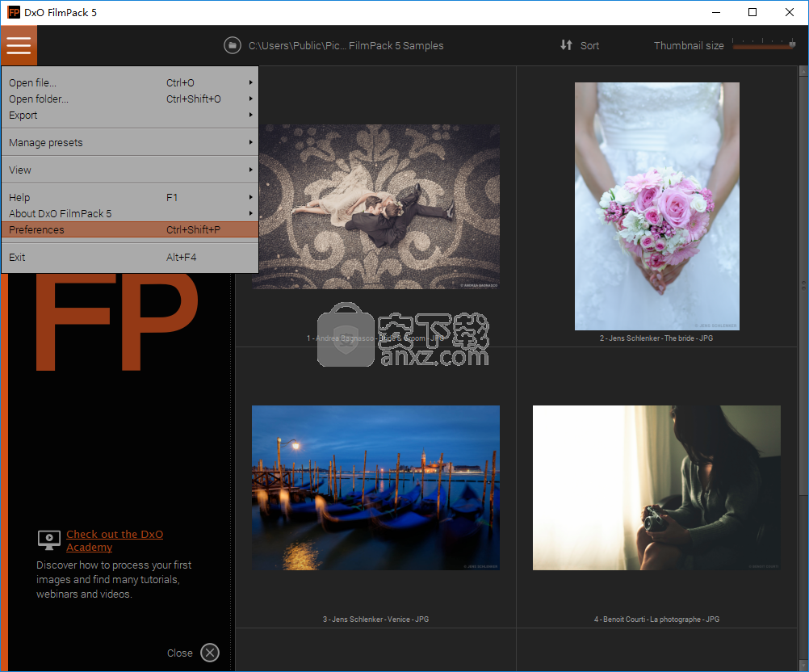Screen dimensions: 809x672
Task: Click the caption 2 - Jens Schlenker - The bride - JPG
Action: 656,338
